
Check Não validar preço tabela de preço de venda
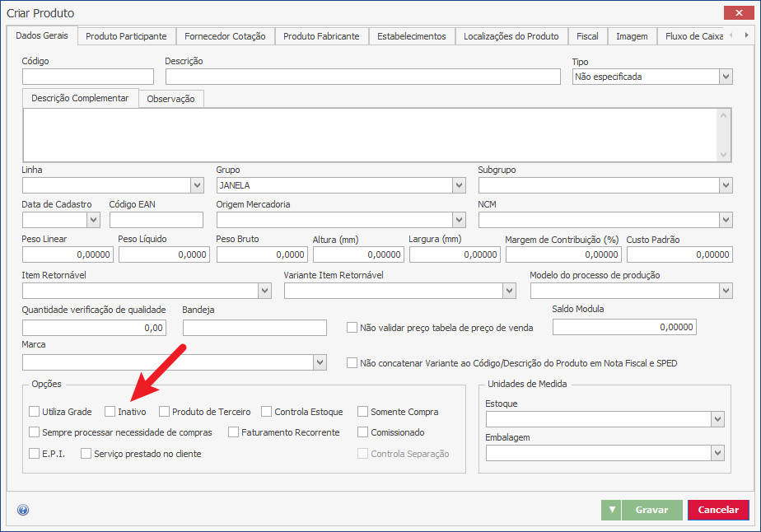pyautogui.click(x=352, y=328)
